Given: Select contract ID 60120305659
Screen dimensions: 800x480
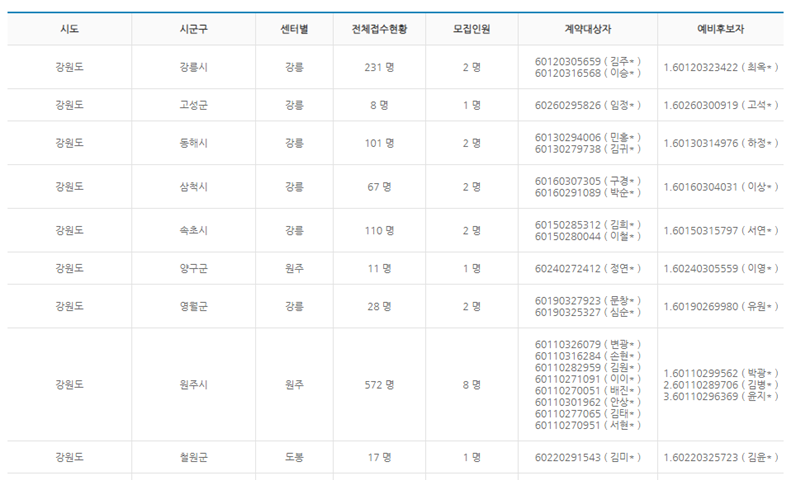Looking at the screenshot, I should (568, 61).
